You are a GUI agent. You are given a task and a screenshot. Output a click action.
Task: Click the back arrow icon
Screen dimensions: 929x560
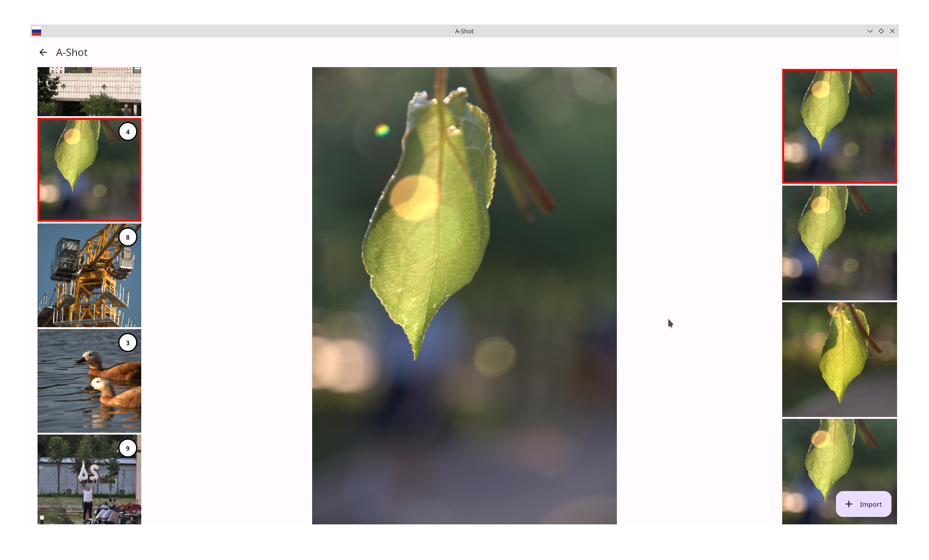[x=43, y=52]
